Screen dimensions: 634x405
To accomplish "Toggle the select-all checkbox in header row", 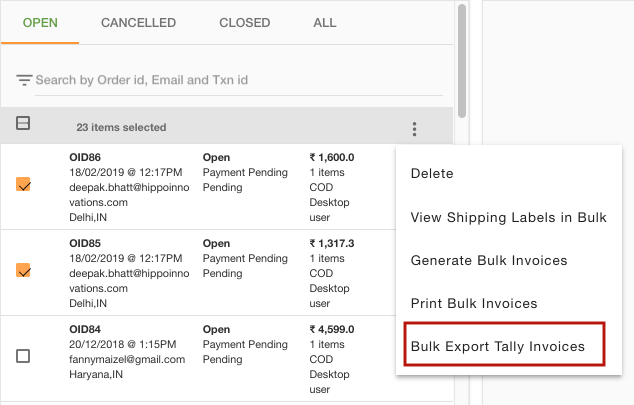I will tap(23, 123).
